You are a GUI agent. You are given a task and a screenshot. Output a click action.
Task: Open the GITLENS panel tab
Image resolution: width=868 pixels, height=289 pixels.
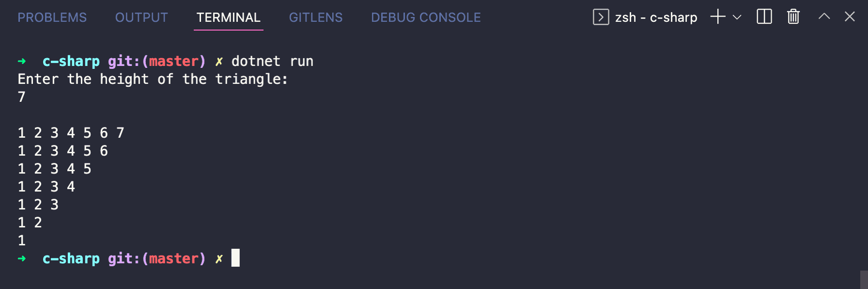tap(316, 17)
